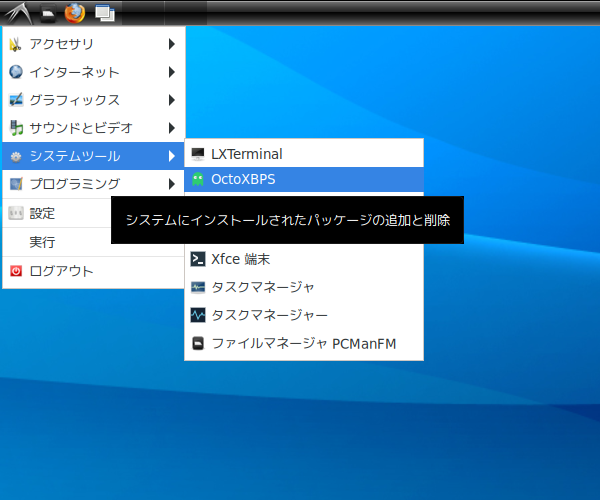Launch OctoXBPS package manager
The image size is (600, 500).
click(x=304, y=179)
